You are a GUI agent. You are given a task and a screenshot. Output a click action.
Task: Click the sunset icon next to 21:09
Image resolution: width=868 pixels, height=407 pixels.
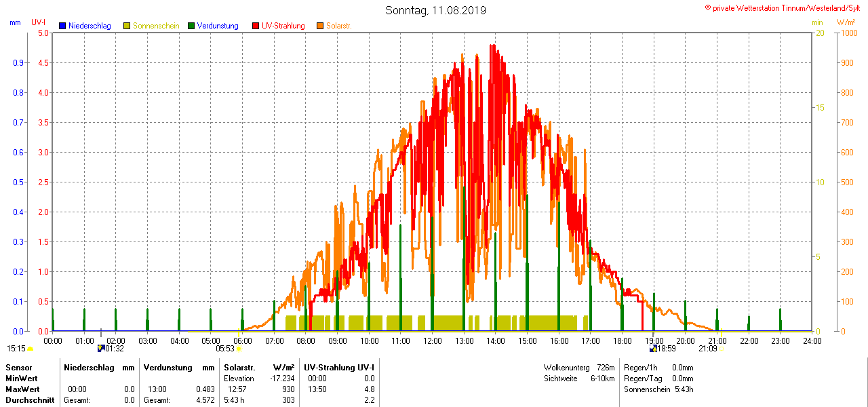tap(722, 349)
